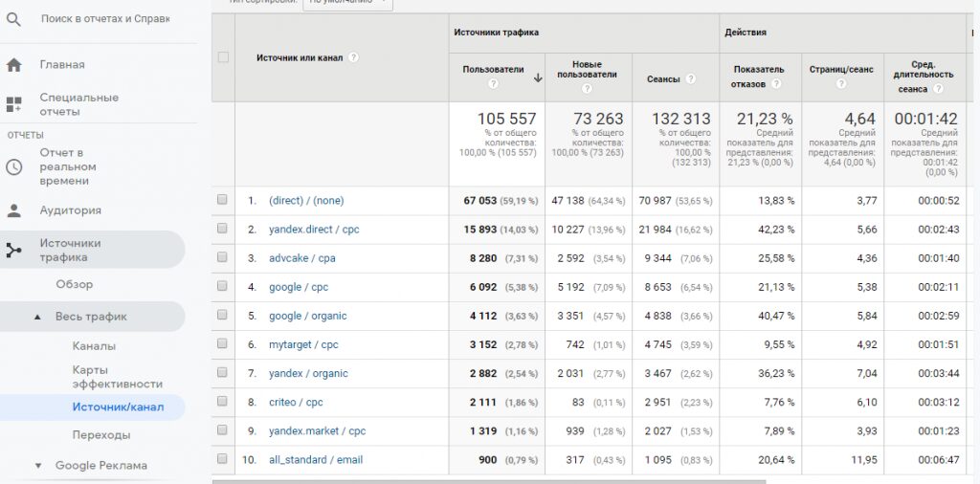
Task: Click the Пользователи sort arrow
Action: click(538, 78)
